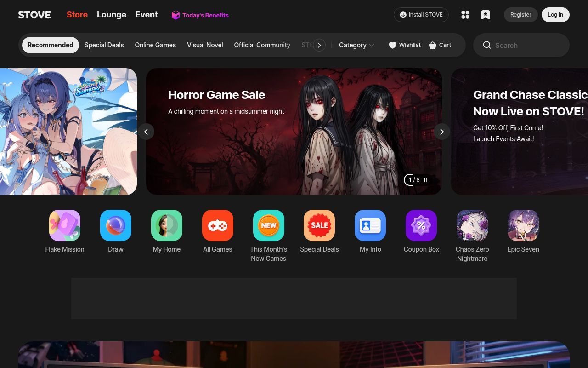Open This Month's New Games icon
This screenshot has height=368, width=588.
pyautogui.click(x=269, y=225)
